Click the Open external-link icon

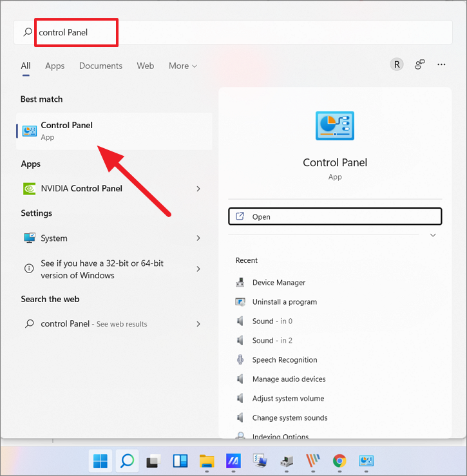pyautogui.click(x=240, y=216)
